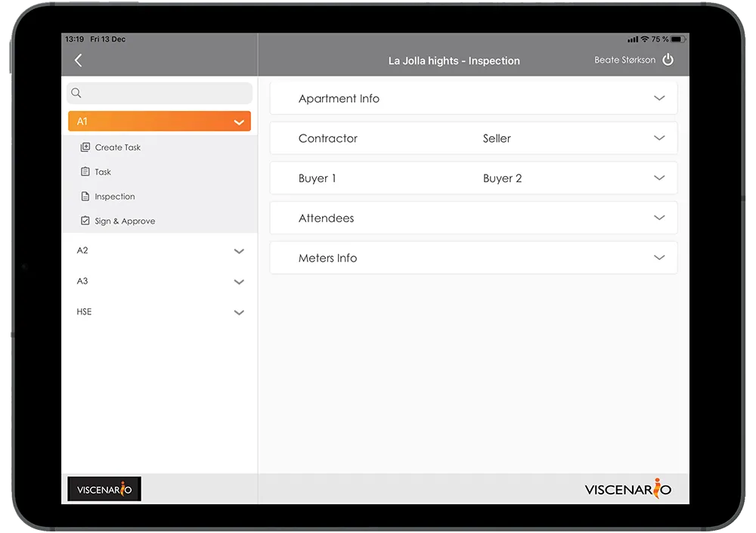Click the Meters Info label
This screenshot has width=756, height=533.
328,258
